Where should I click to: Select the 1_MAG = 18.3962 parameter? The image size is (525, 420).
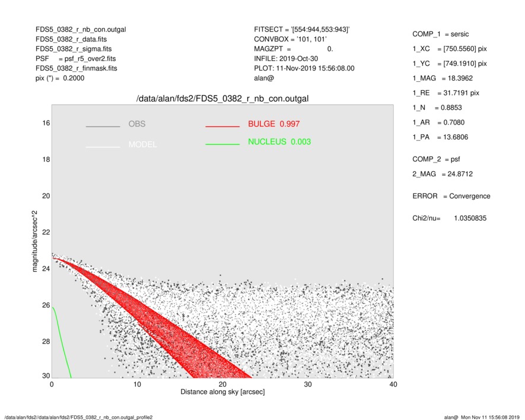(x=443, y=78)
